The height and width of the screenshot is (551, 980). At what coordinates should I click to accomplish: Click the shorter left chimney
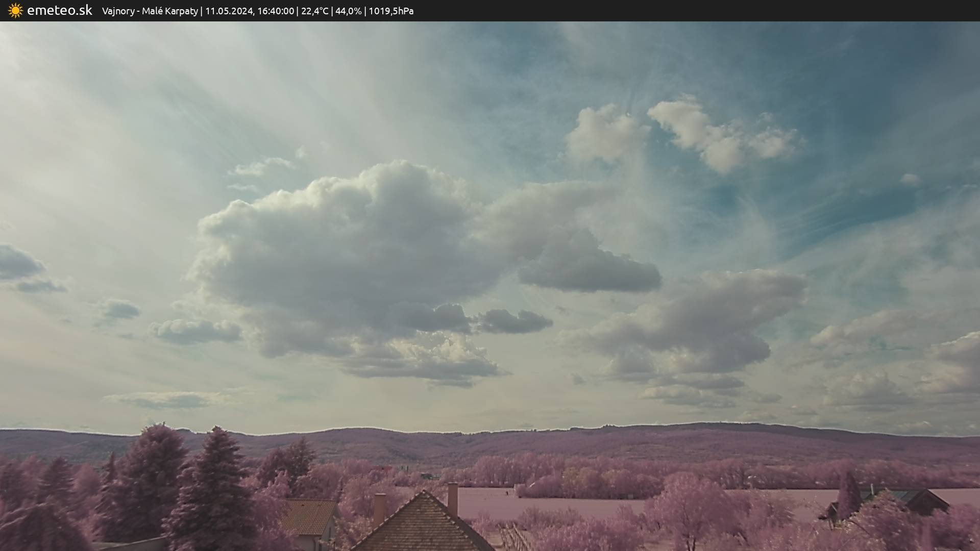379,509
